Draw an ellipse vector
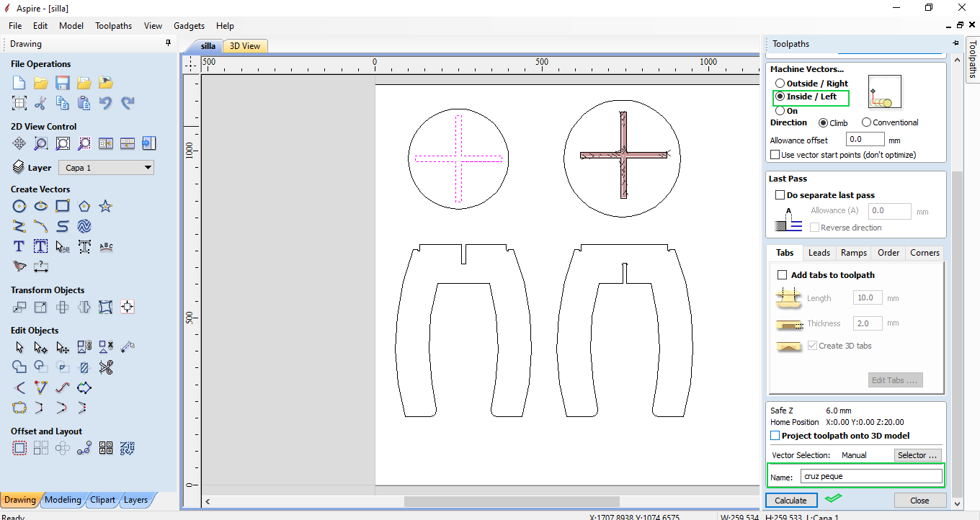Image resolution: width=980 pixels, height=520 pixels. pos(41,207)
